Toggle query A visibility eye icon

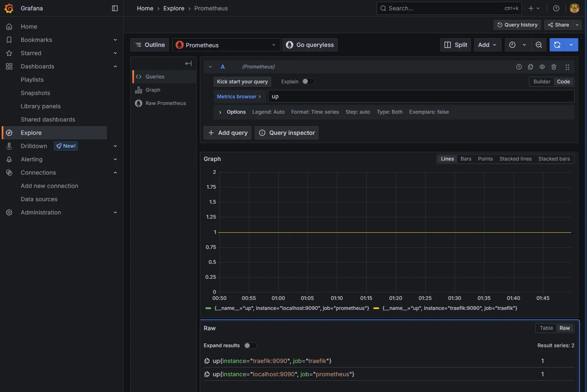542,67
